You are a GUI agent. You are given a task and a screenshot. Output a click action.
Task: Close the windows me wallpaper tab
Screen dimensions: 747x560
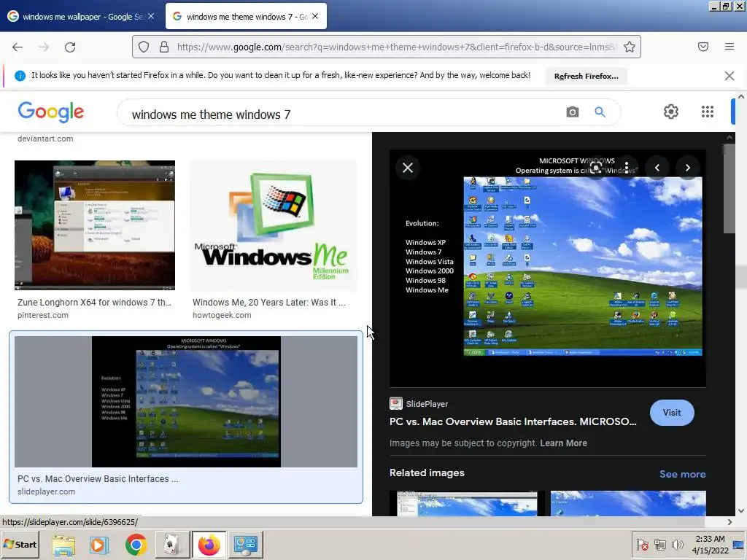[x=151, y=16]
